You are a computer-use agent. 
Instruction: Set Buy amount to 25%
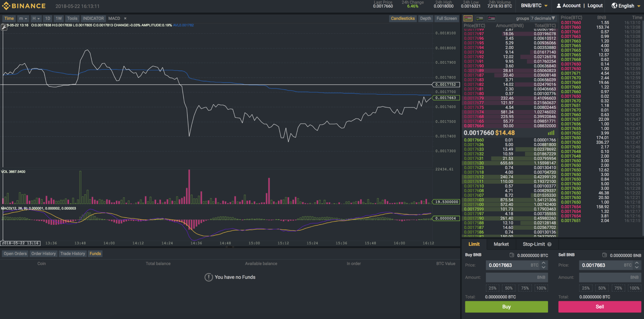pos(492,288)
